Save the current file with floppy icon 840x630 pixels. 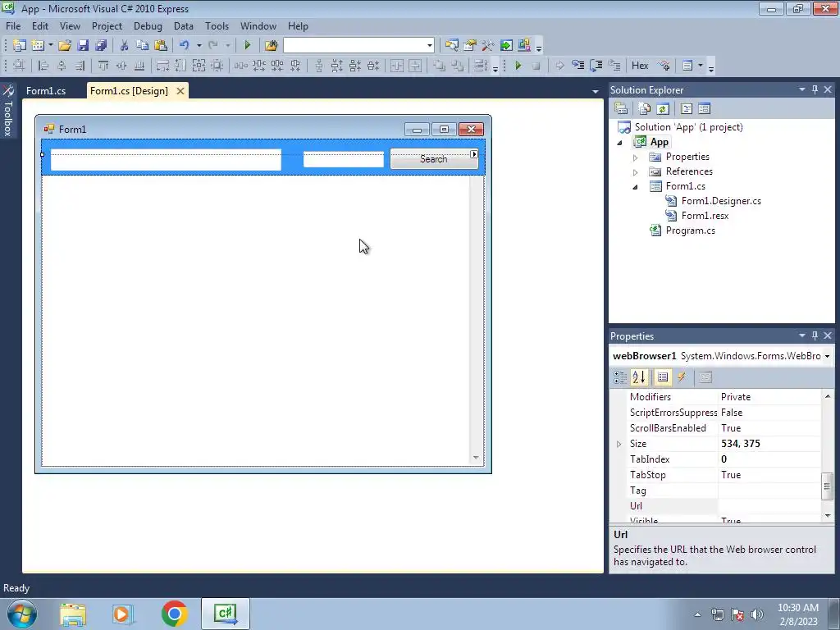(83, 46)
